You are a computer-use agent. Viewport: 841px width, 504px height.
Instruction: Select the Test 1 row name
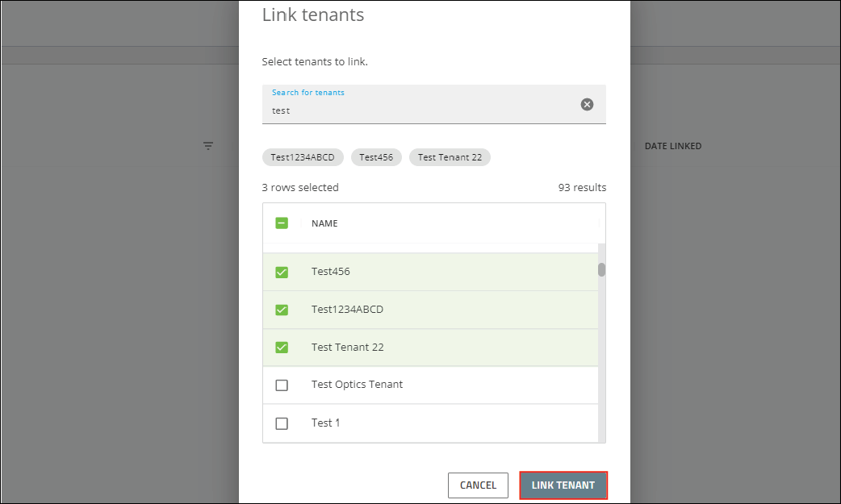click(325, 423)
